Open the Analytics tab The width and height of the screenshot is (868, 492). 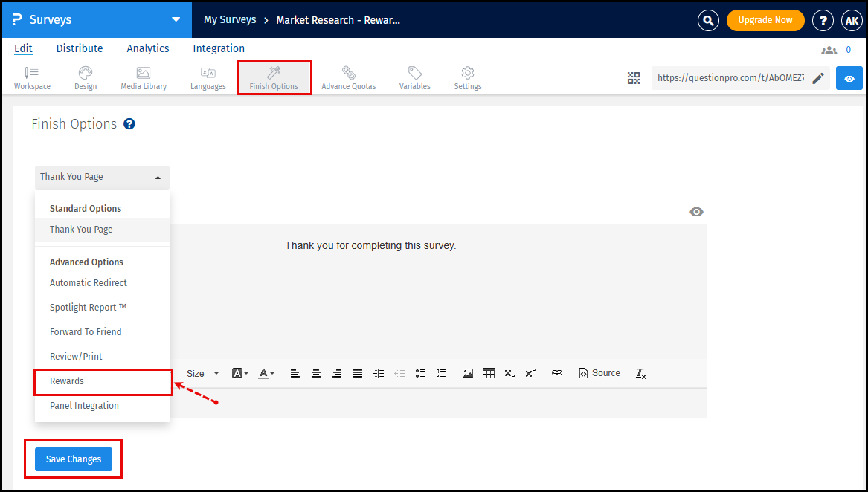point(147,48)
